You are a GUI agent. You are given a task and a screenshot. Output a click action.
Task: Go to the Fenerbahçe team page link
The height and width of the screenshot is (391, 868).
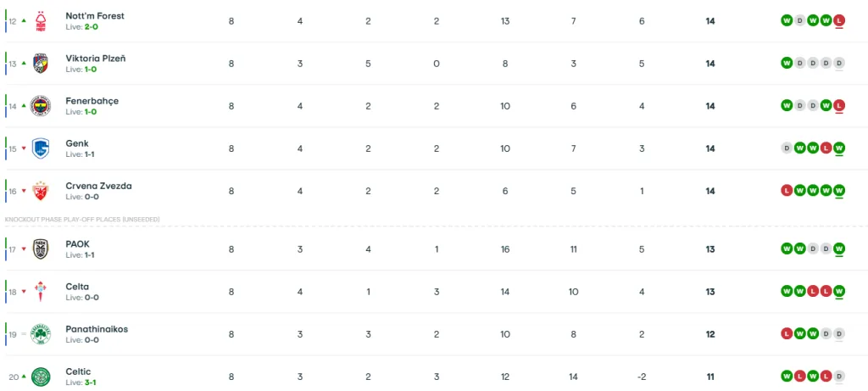click(x=92, y=101)
